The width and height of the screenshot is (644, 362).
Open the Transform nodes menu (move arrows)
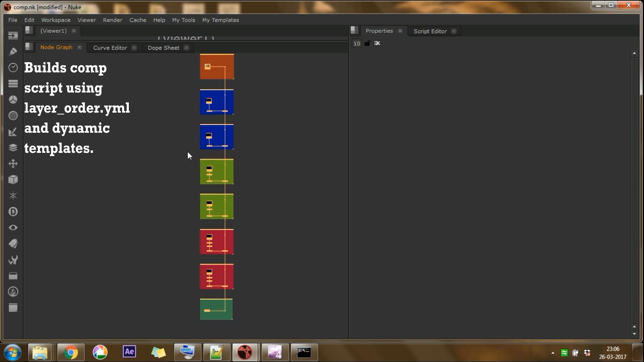pos(13,164)
